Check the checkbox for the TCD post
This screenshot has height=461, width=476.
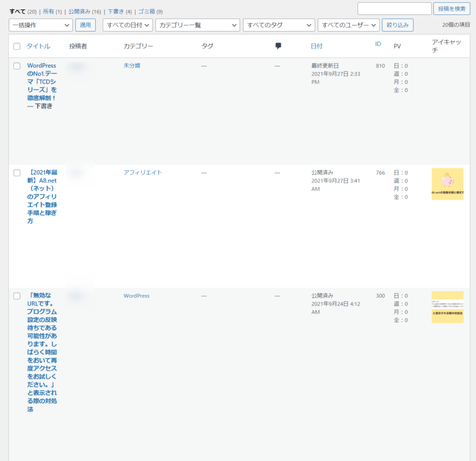(17, 65)
